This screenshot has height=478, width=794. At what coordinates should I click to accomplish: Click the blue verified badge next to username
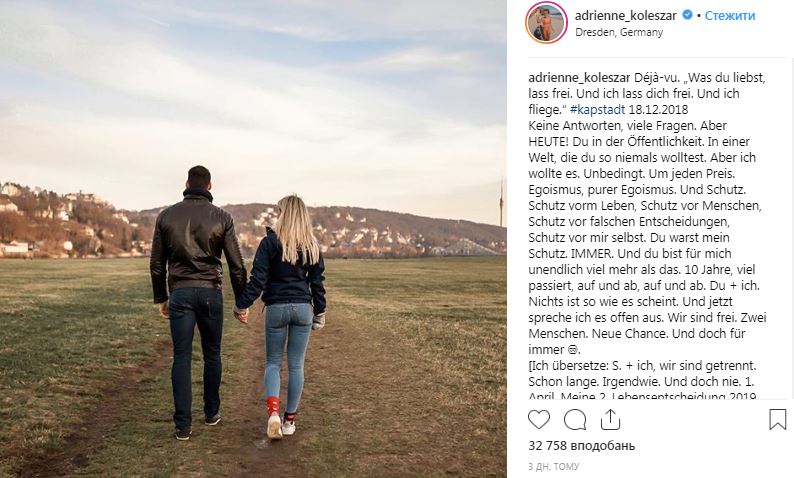(x=687, y=15)
